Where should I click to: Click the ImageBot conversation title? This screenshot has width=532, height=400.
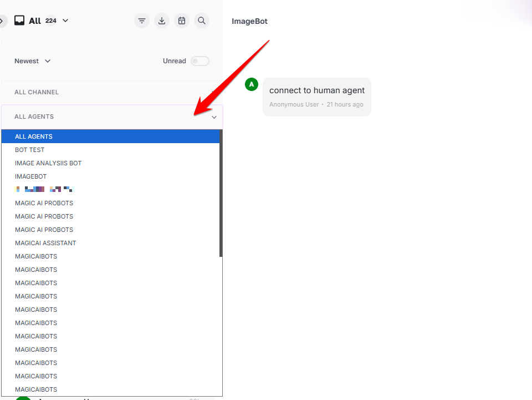[249, 22]
